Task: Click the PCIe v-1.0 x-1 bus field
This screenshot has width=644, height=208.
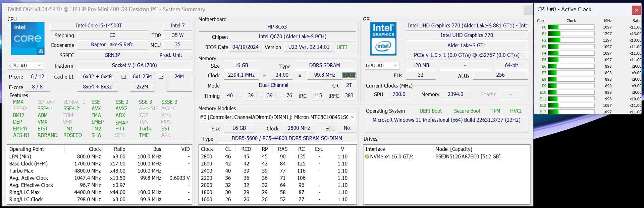Action: tap(467, 55)
